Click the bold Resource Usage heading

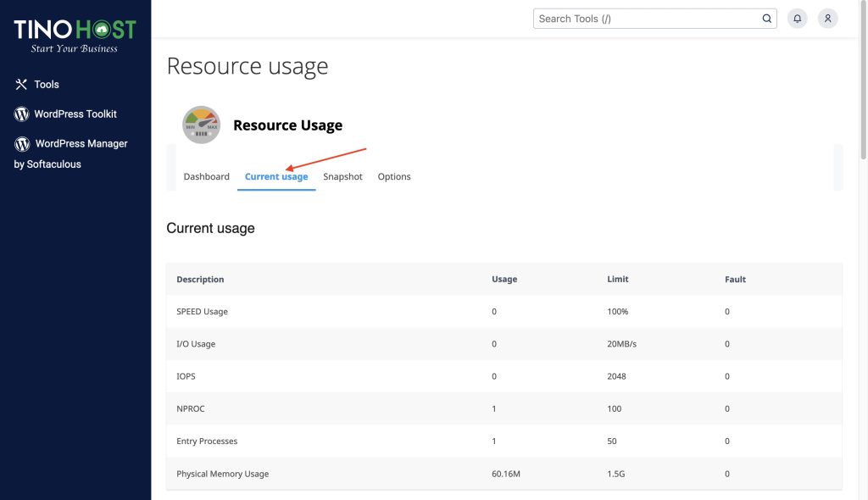click(x=288, y=125)
